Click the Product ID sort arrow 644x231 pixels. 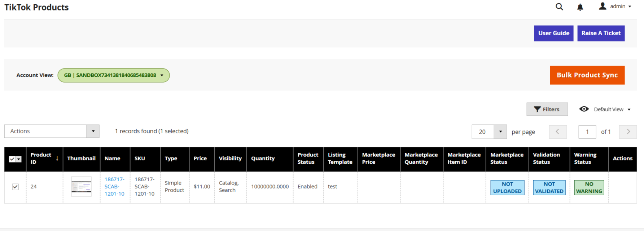click(57, 158)
